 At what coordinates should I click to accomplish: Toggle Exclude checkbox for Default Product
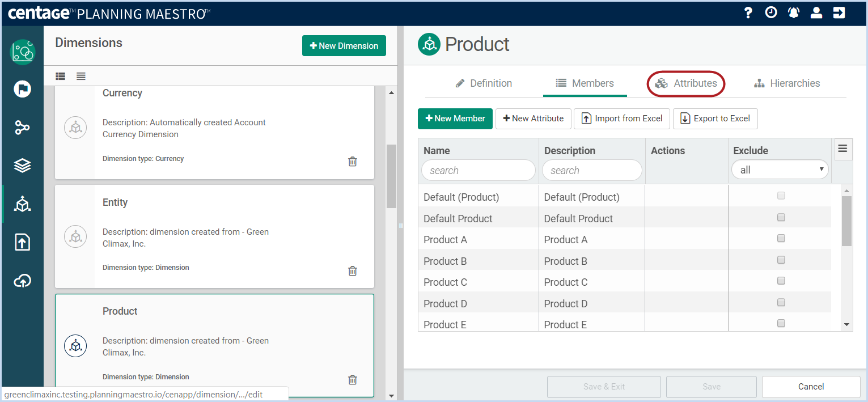[x=781, y=217]
